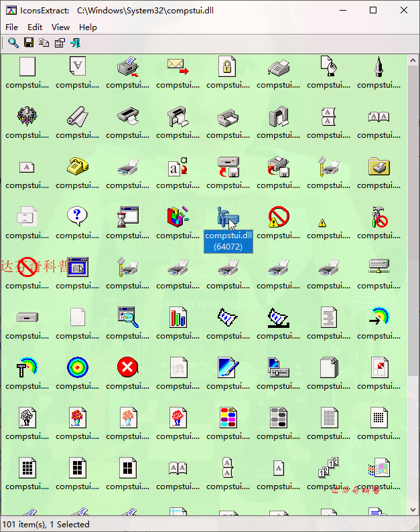Select the blue question mark speech bubble icon
The image size is (420, 532).
tap(77, 216)
